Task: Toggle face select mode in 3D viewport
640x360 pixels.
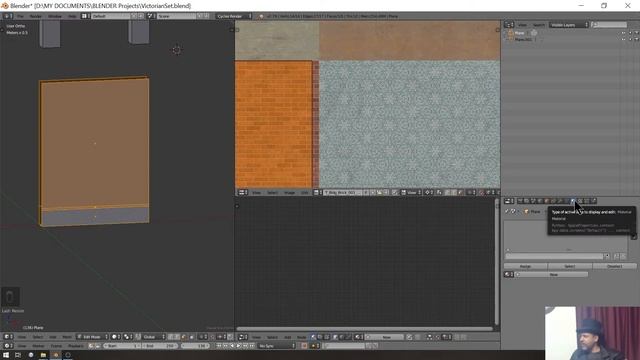Action: (x=183, y=337)
